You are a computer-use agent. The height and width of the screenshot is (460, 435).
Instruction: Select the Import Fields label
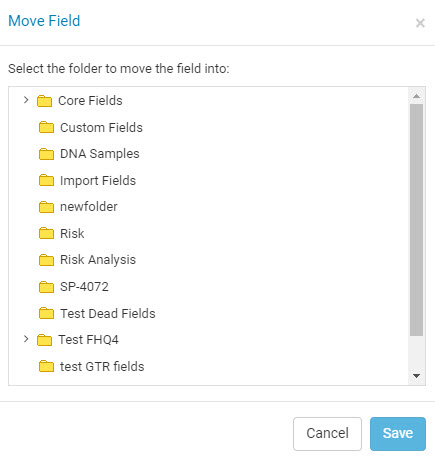[x=98, y=181]
